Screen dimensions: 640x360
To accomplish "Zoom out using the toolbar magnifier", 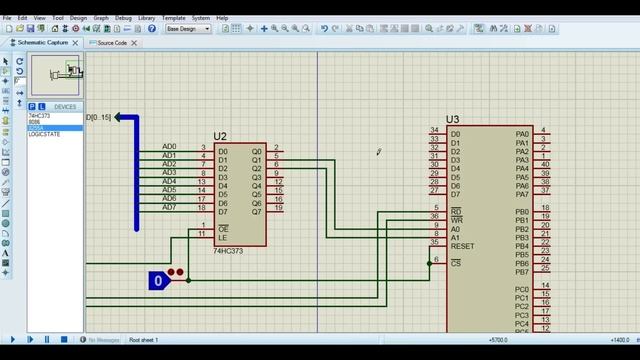I will coord(285,29).
